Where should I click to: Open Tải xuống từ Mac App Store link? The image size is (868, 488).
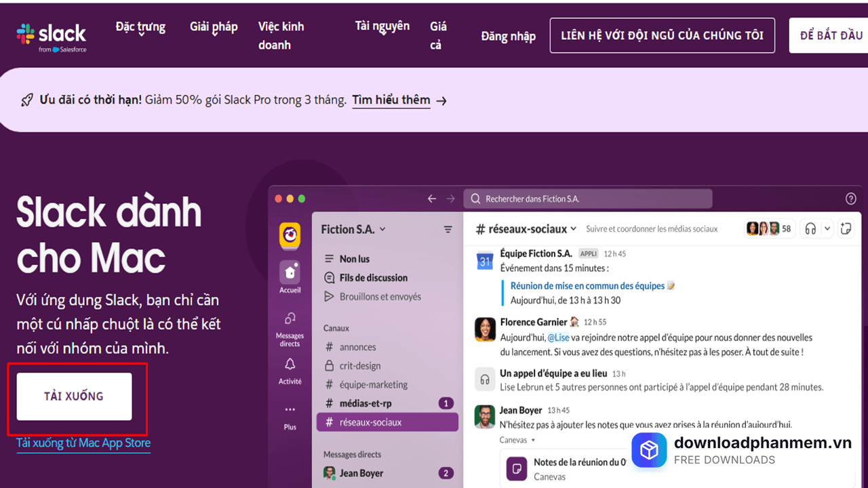(83, 443)
